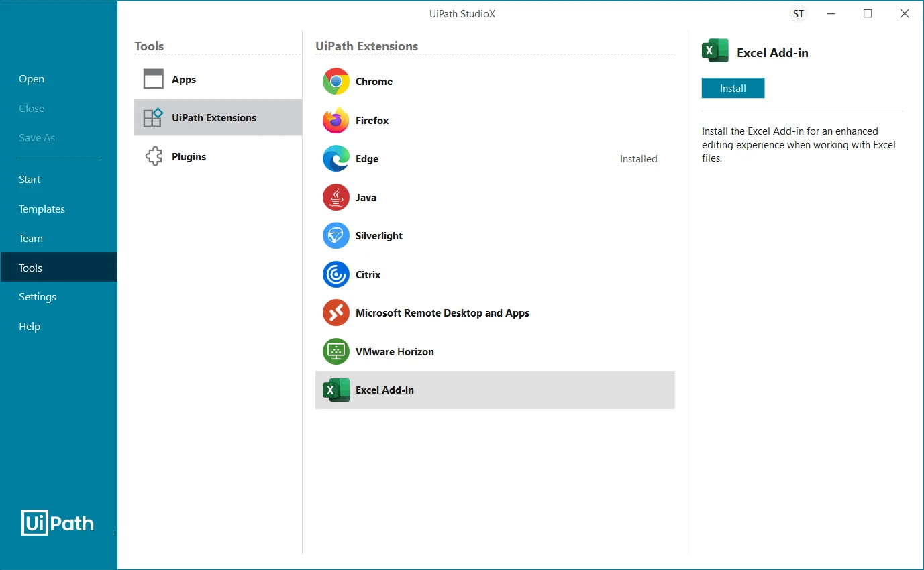Viewport: 924px width, 570px height.
Task: Pick the Citrix extension icon
Action: coord(336,274)
